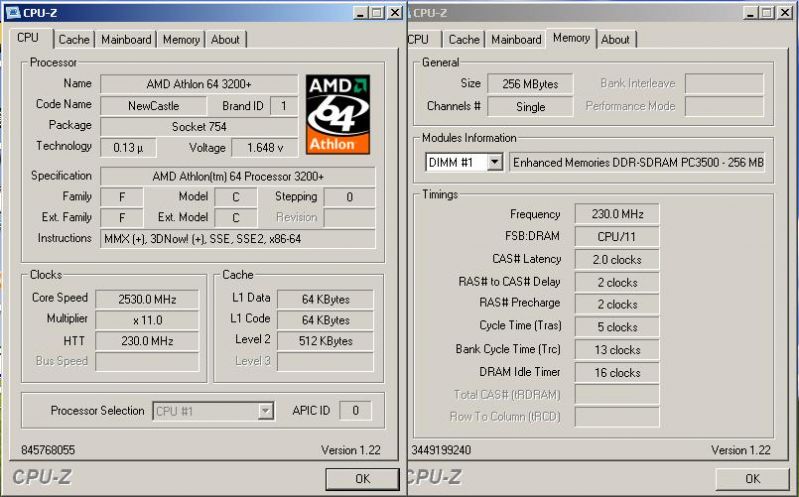Click Stepping value 0

coord(350,197)
